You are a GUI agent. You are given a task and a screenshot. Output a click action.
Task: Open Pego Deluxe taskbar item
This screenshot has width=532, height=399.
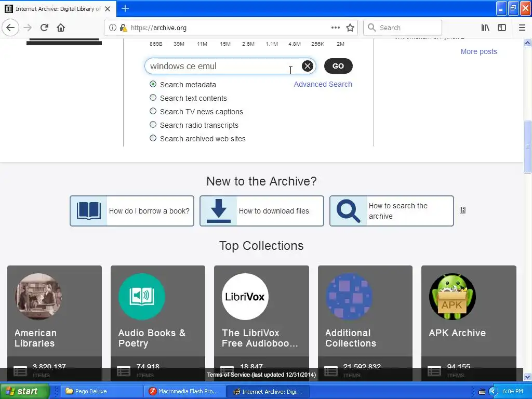pyautogui.click(x=101, y=391)
